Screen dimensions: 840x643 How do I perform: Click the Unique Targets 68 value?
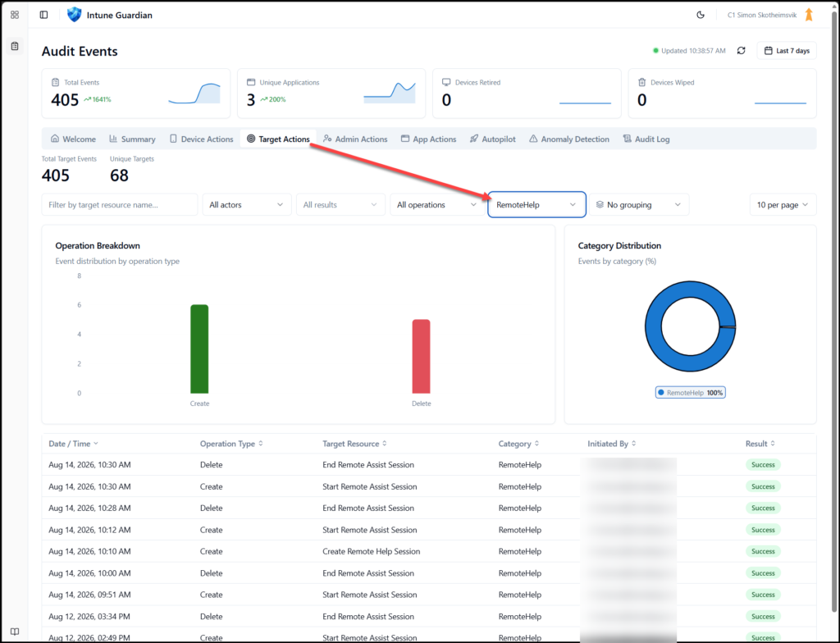(x=119, y=176)
